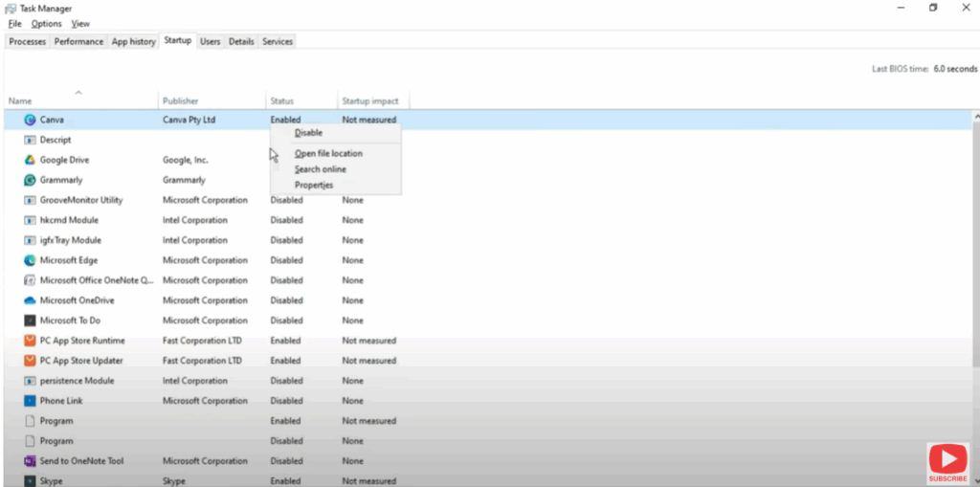Image resolution: width=980 pixels, height=487 pixels.
Task: Click the Send to OneNote Tool icon
Action: [30, 461]
